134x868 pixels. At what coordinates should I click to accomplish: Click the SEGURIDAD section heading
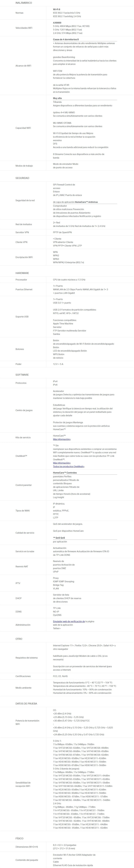[x=22, y=178]
